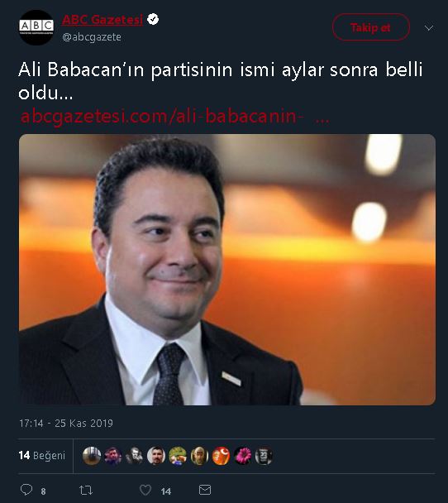
Task: Open the pink flower liker avatar
Action: 242,456
